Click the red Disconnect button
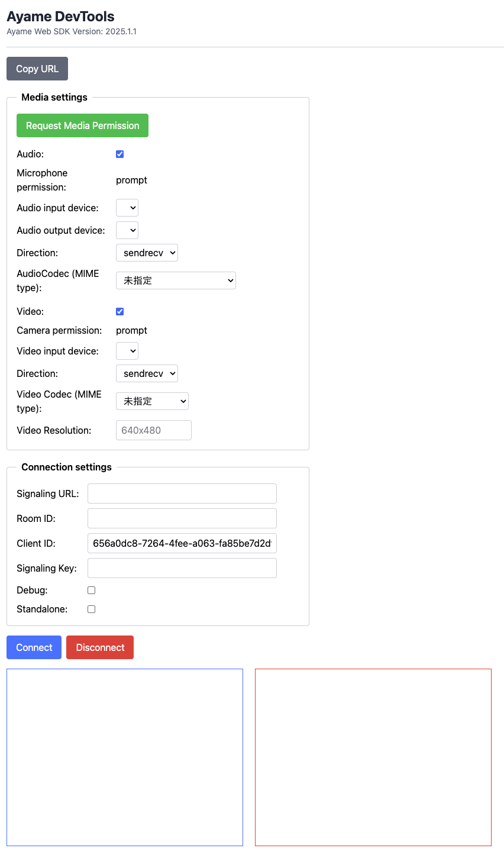Screen dimensions: 504x858 click(x=100, y=647)
